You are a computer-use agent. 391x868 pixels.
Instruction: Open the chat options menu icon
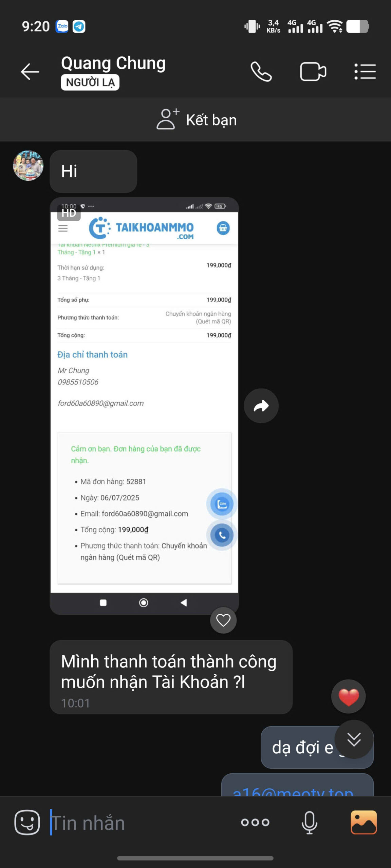coord(365,72)
